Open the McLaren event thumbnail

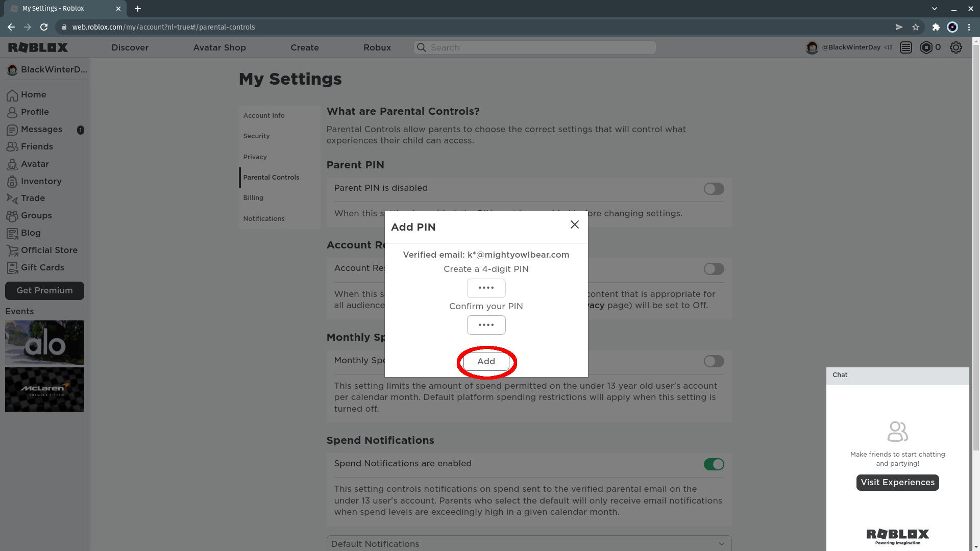tap(44, 390)
